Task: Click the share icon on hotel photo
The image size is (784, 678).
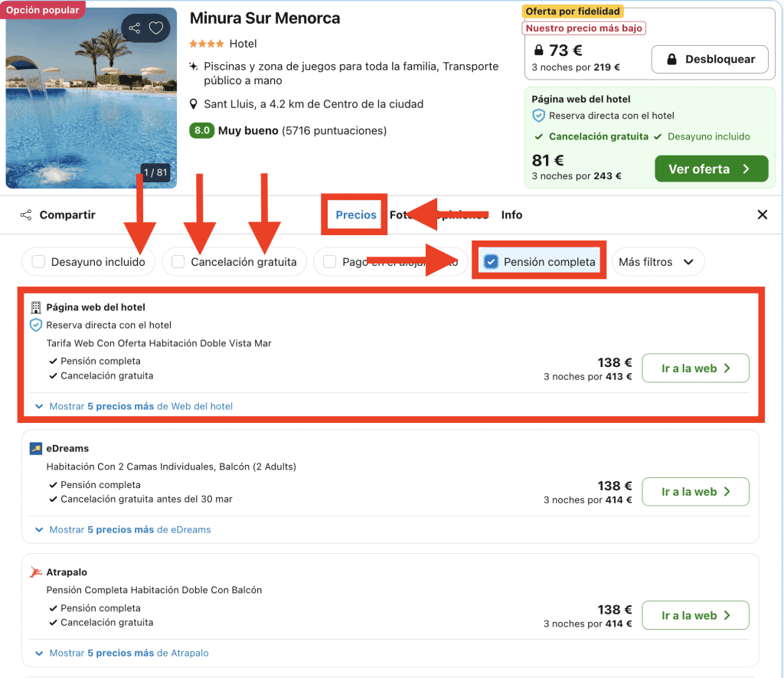Action: click(x=135, y=28)
